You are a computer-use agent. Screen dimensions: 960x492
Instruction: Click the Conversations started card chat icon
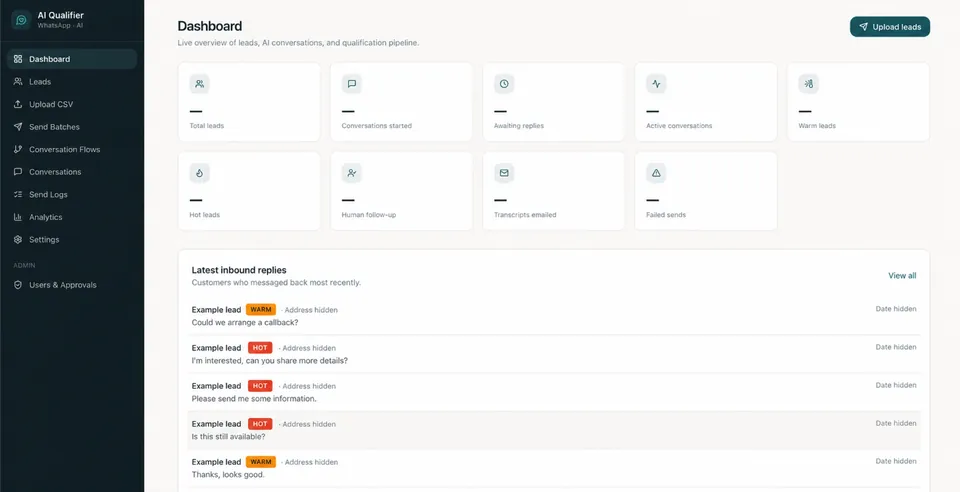point(352,84)
